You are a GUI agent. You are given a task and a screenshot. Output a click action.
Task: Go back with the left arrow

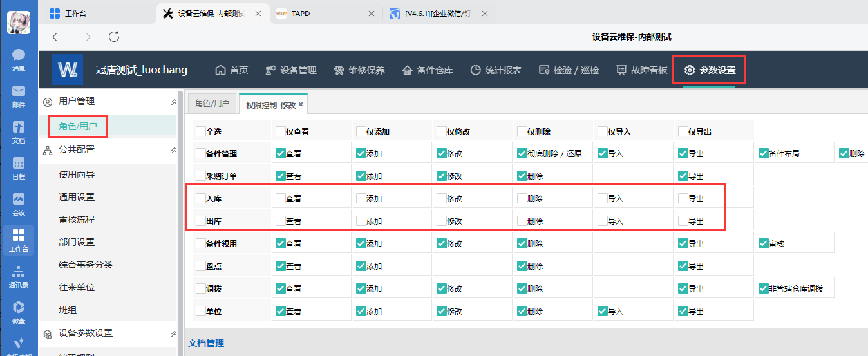(57, 37)
